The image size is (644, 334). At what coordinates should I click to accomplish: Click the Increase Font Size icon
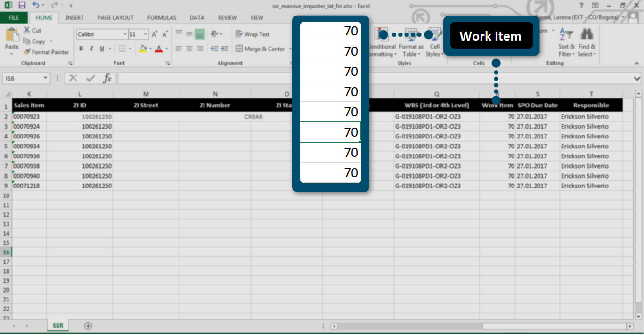(154, 34)
